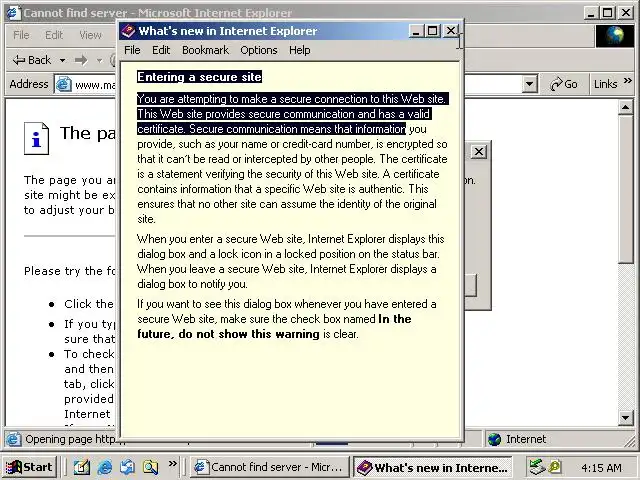Expand the Back button history dropdown arrow
This screenshot has height=480, width=640.
62,60
